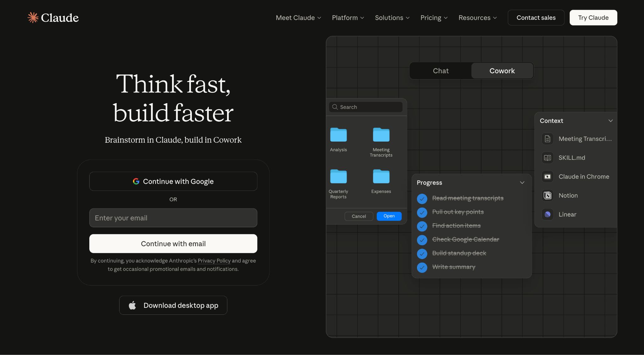Click the Claude starburst logo
Screen dimensions: 644x355
click(x=33, y=18)
